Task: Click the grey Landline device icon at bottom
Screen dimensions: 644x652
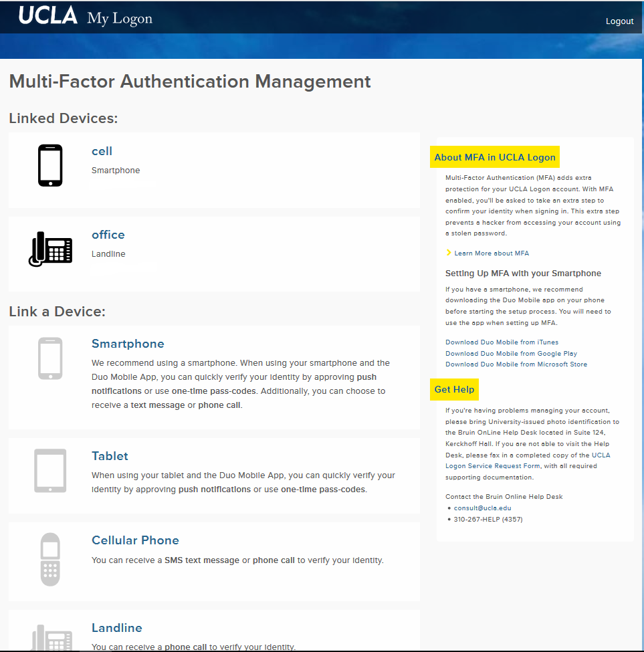Action: (x=52, y=637)
